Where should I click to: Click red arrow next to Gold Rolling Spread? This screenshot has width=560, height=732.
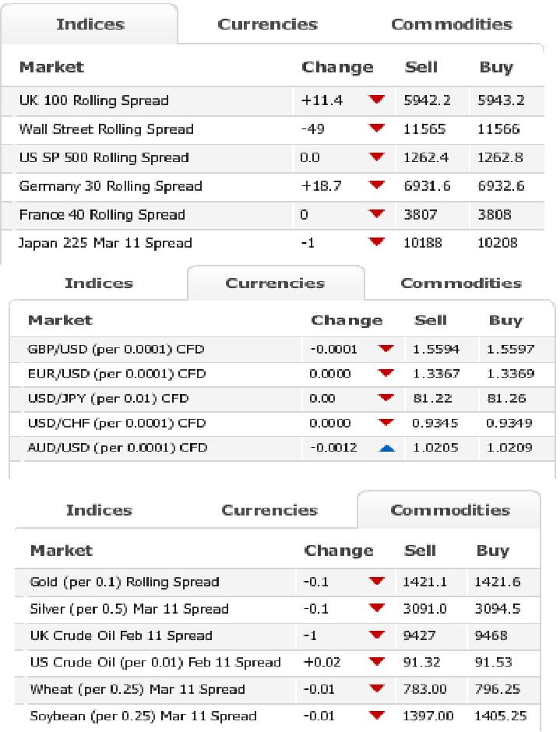tap(378, 582)
